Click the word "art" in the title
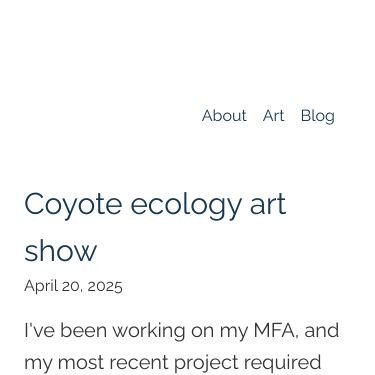375x375 pixels. pyautogui.click(x=268, y=205)
